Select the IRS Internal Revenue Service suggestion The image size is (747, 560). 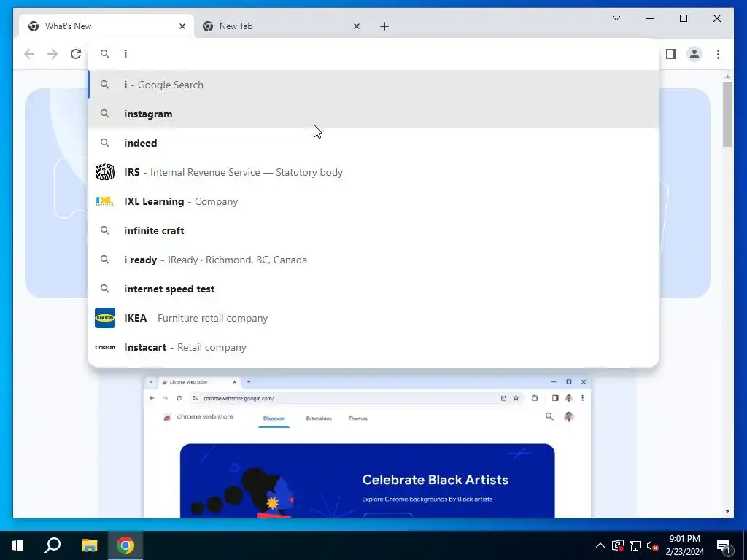[373, 172]
